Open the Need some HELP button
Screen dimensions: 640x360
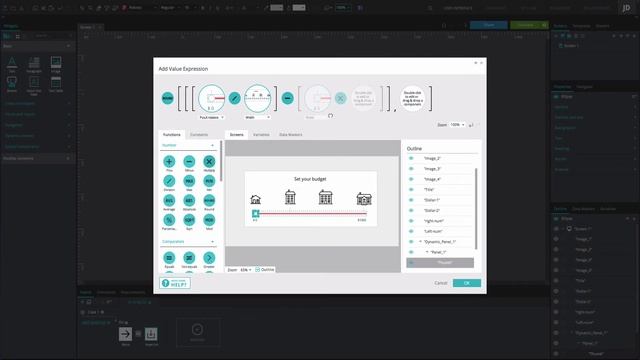pyautogui.click(x=175, y=283)
